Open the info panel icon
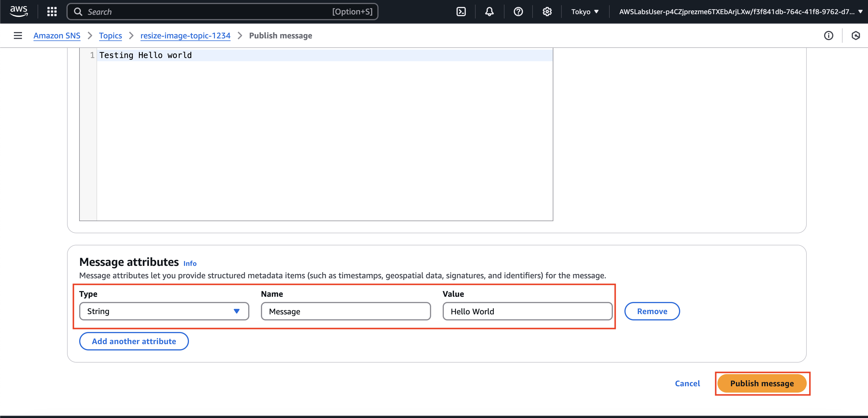Viewport: 868px width, 418px height. (x=828, y=35)
